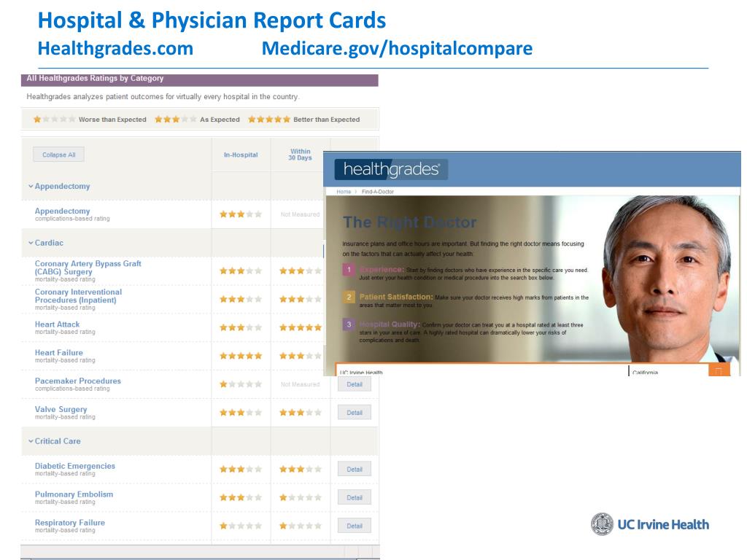Click the Home breadcrumb link

click(344, 192)
